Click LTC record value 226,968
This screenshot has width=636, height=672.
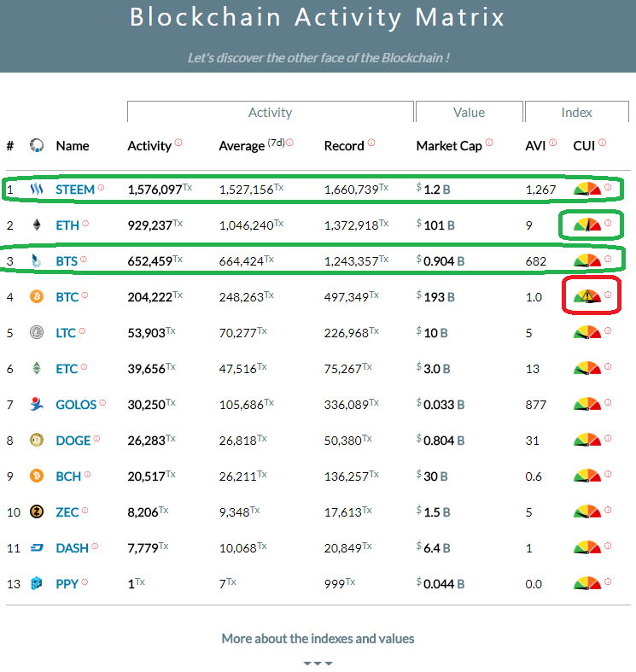347,333
